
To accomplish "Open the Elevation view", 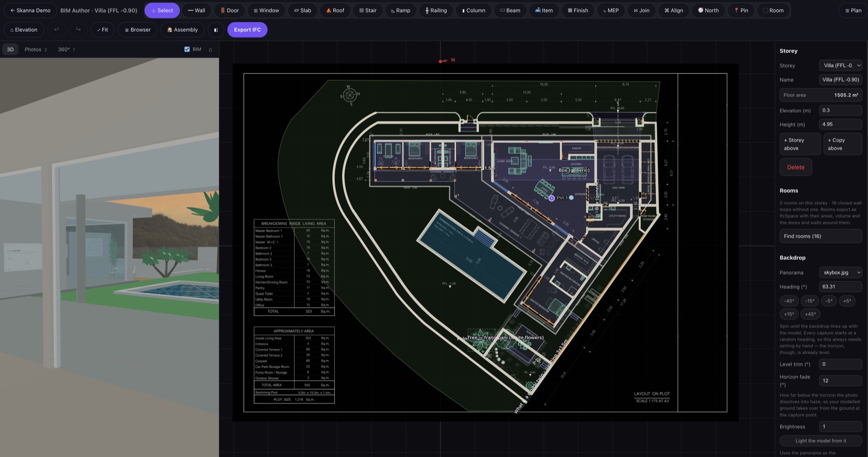I will click(x=24, y=29).
